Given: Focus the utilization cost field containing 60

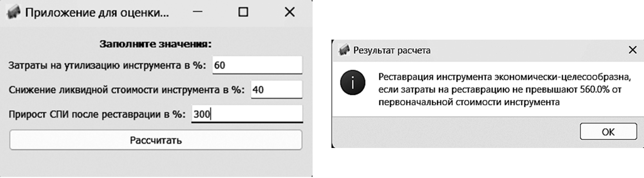Looking at the screenshot, I should (257, 65).
